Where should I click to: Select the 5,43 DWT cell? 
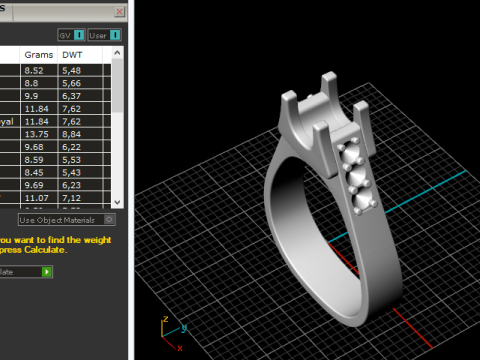tap(80, 172)
